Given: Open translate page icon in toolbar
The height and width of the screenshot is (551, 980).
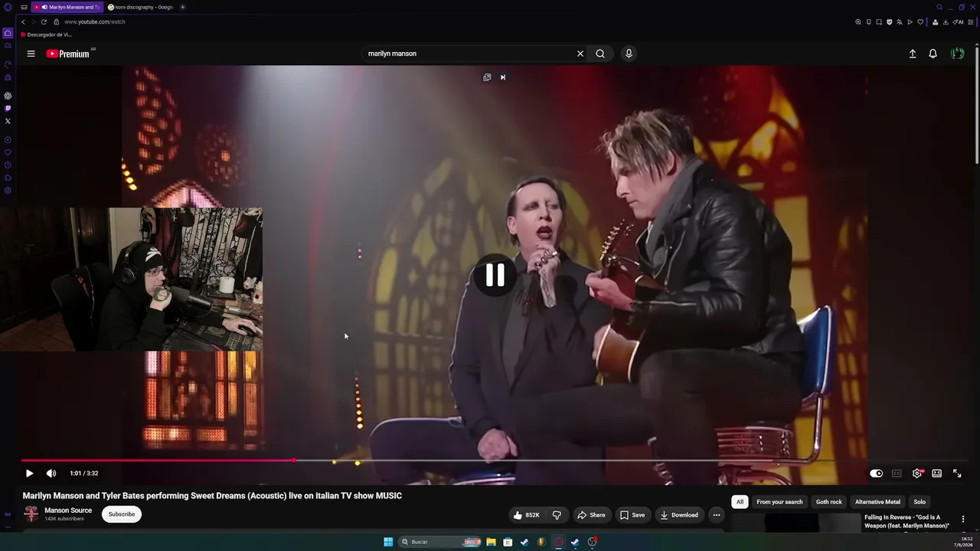Looking at the screenshot, I should (900, 22).
